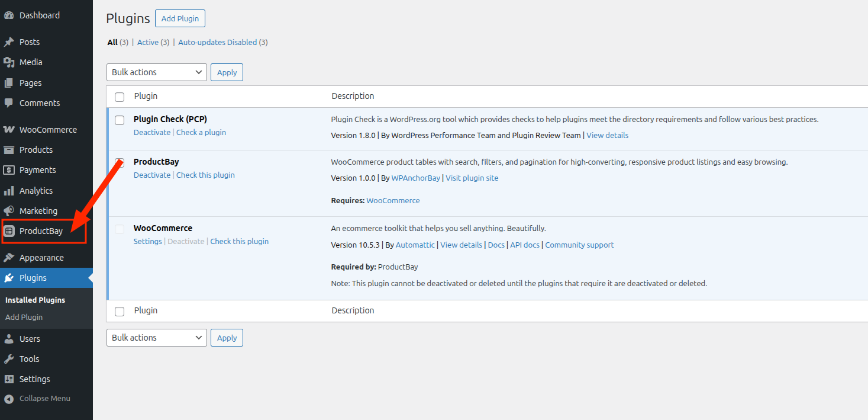The width and height of the screenshot is (868, 420).
Task: Click the Add Plugin button beside title
Action: (180, 18)
